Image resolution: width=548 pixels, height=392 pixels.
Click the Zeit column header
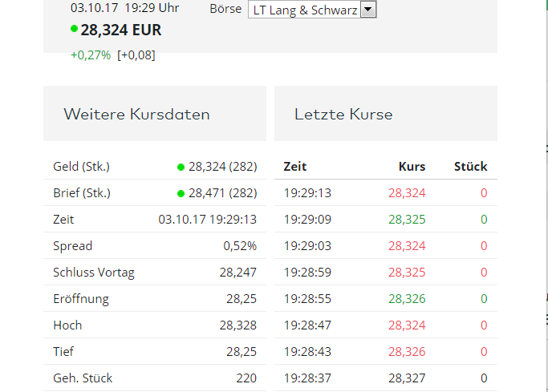coord(295,167)
